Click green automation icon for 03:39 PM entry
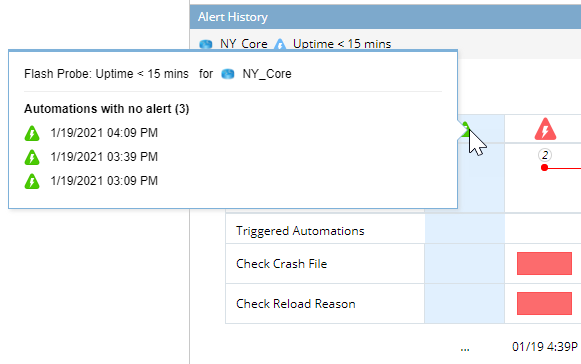Viewport: 581px width, 364px height. click(32, 157)
